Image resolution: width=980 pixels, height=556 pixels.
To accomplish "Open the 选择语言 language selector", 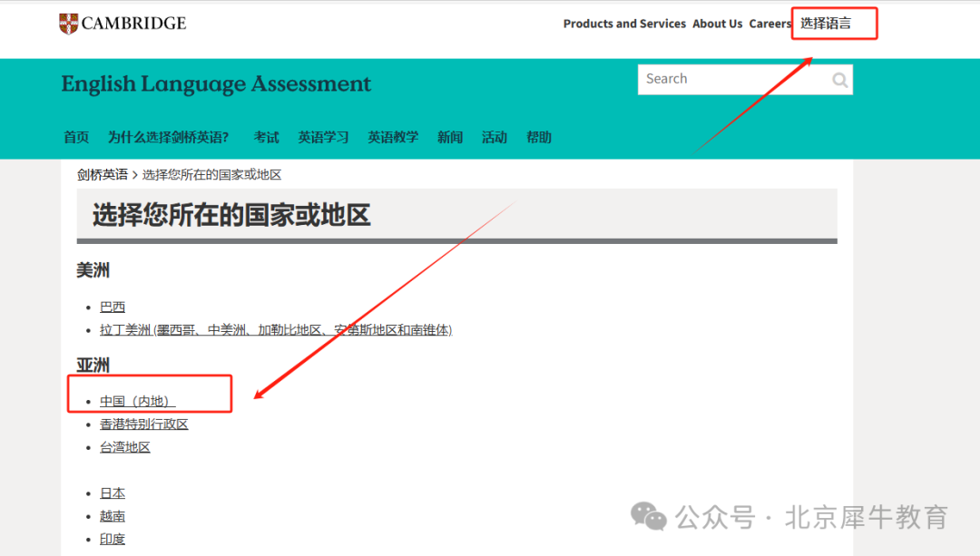I will tap(826, 24).
